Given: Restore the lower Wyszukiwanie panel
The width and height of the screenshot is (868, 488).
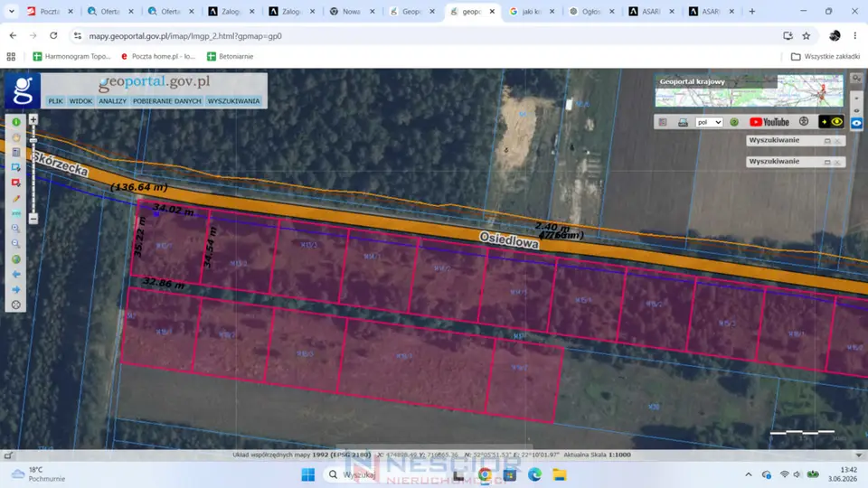Looking at the screenshot, I should pos(827,162).
